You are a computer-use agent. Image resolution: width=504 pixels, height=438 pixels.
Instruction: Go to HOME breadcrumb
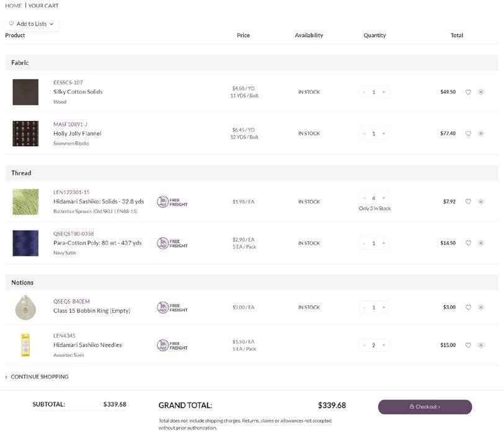pos(13,6)
